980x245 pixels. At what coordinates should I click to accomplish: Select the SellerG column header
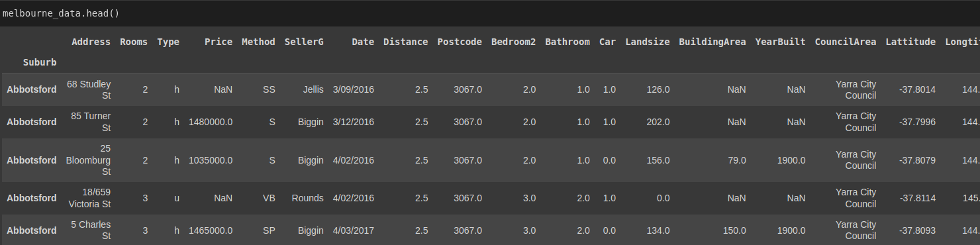coord(304,42)
